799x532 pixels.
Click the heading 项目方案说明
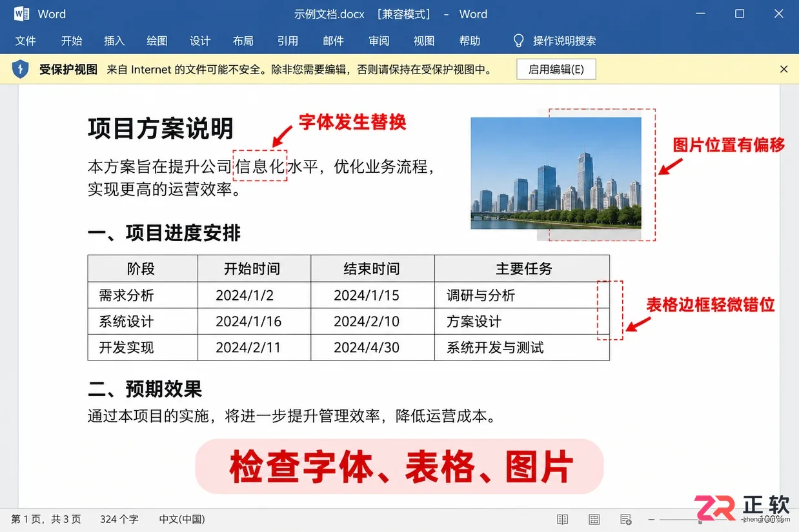tap(161, 129)
